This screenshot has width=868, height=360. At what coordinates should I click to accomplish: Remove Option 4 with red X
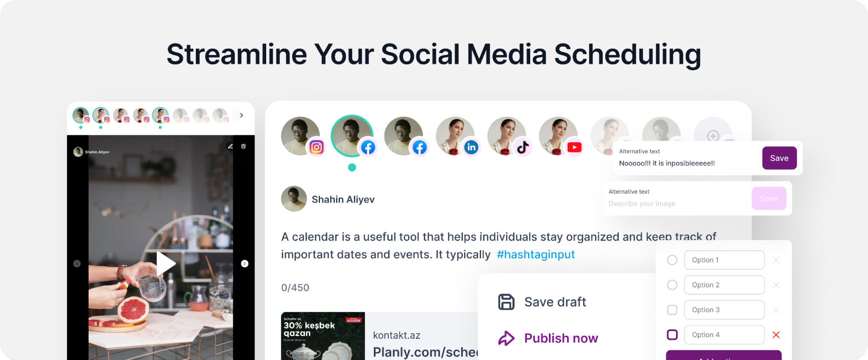click(x=776, y=335)
